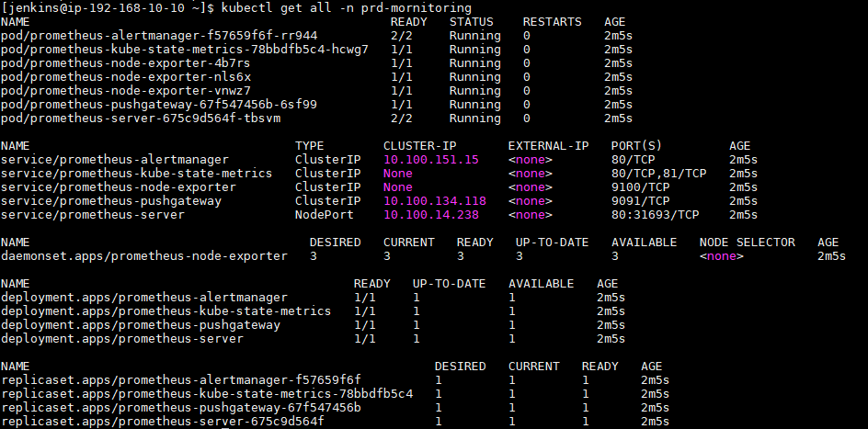Click Running status of alertmanager pod

(475, 36)
